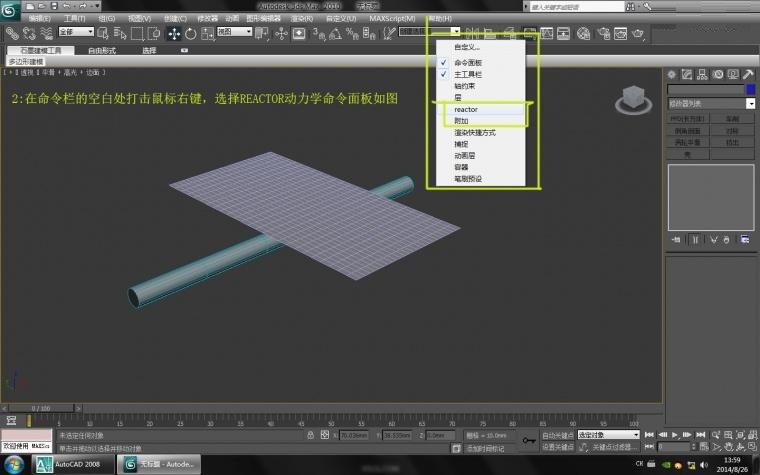Select the Select and Move tool
The height and width of the screenshot is (475, 760).
click(174, 33)
